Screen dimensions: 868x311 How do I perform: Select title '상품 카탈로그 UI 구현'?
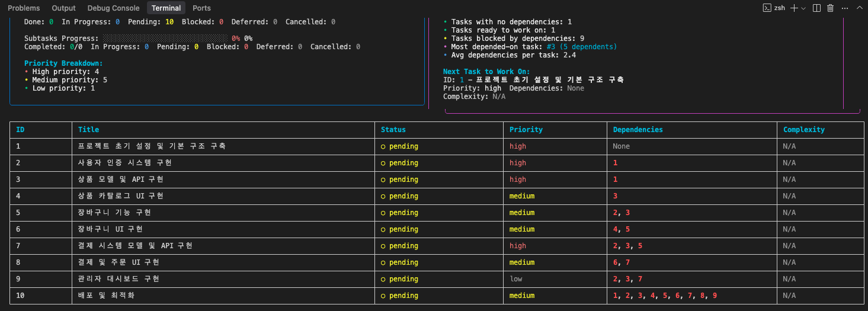tap(121, 195)
